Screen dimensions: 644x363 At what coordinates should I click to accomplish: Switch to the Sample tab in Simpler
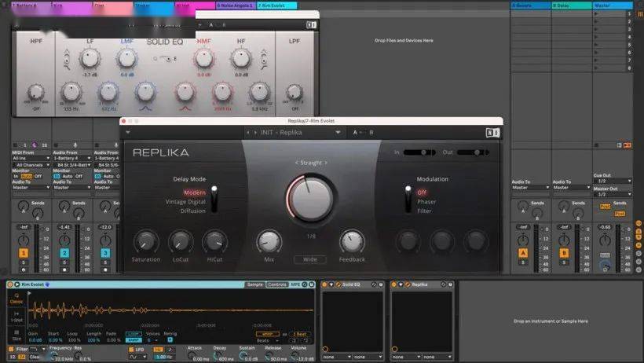click(254, 284)
